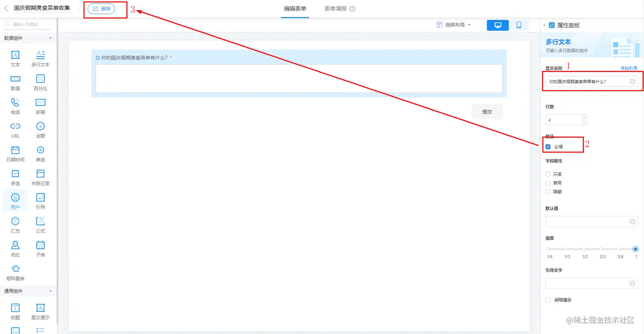Switch to mobile preview mode
This screenshot has width=644, height=334.
tap(519, 25)
